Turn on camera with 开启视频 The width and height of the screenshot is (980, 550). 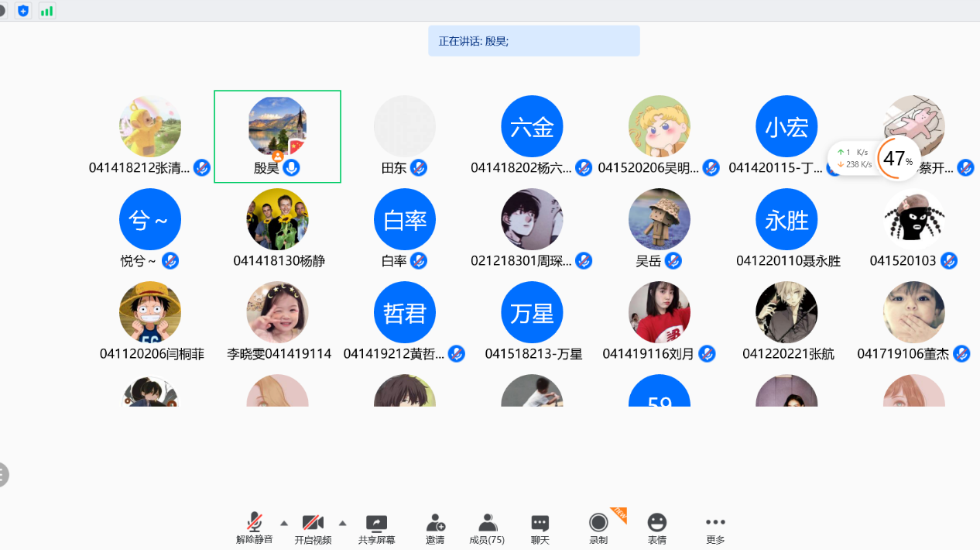click(313, 523)
